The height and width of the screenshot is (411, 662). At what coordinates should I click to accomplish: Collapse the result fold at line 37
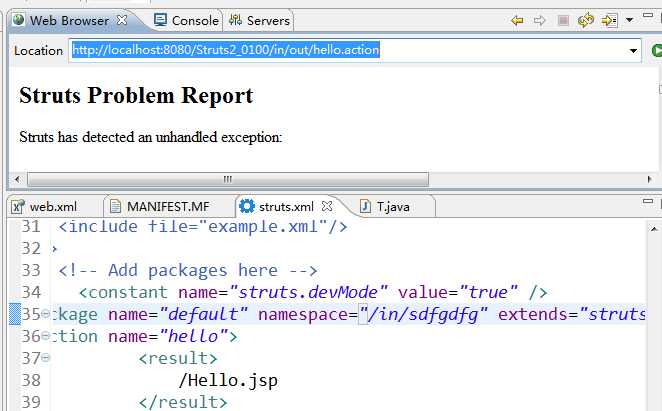point(46,358)
